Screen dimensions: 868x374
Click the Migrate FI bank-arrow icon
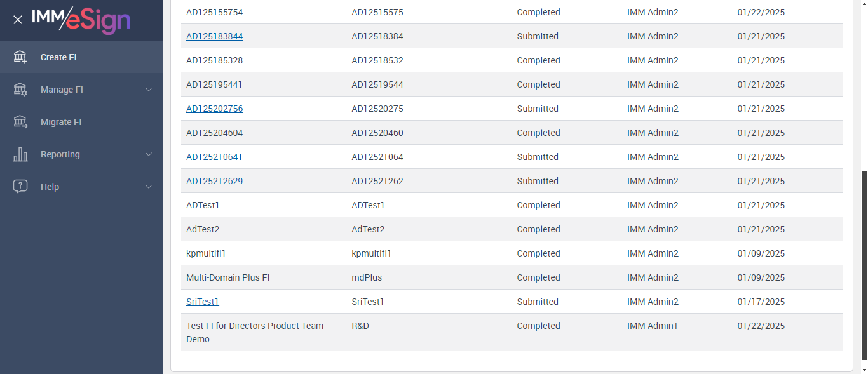point(20,122)
